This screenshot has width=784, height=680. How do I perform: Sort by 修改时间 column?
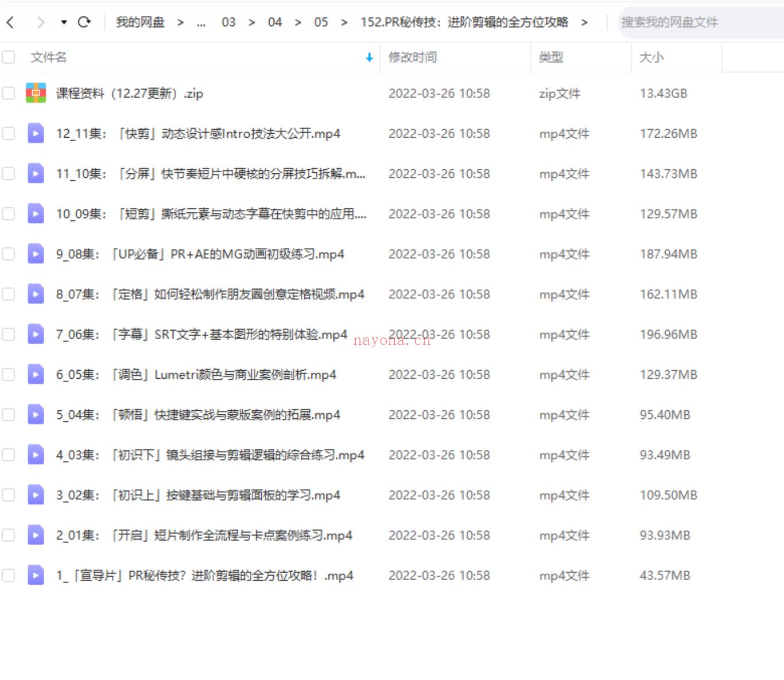point(413,57)
